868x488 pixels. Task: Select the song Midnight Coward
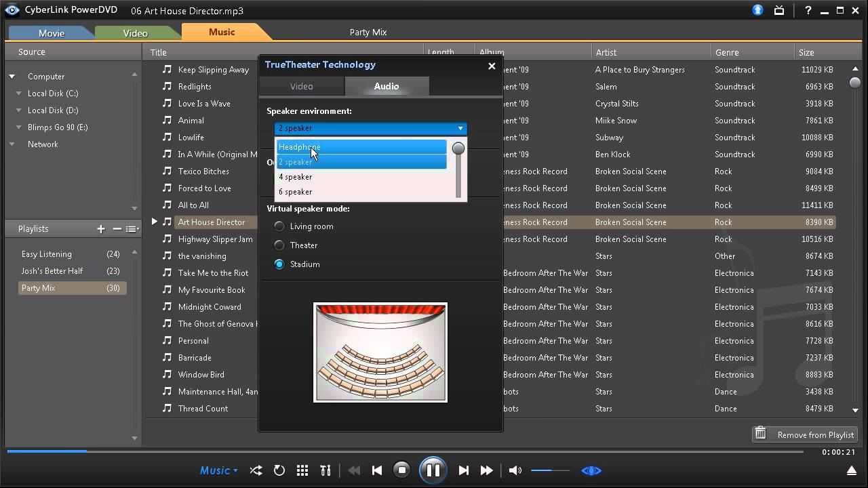210,306
